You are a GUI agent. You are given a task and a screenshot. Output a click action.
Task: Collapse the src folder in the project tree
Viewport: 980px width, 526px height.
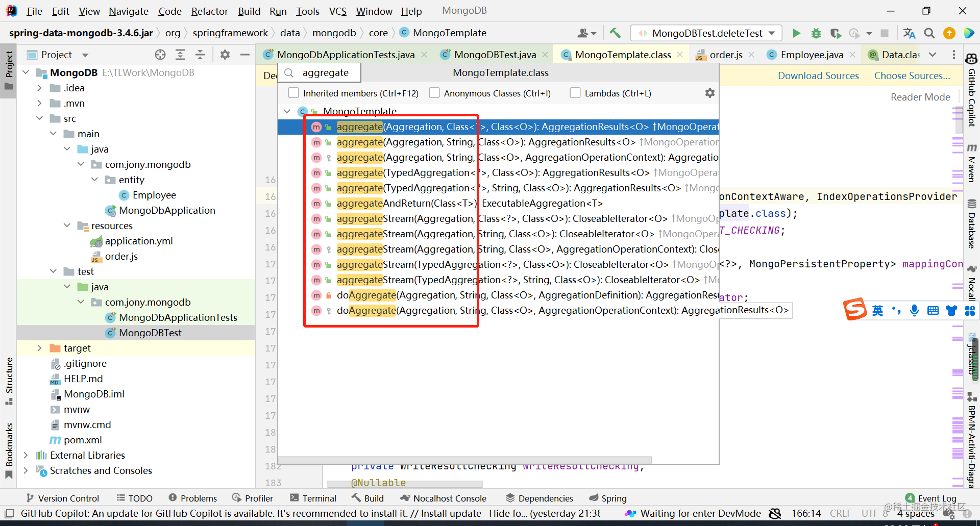click(40, 118)
